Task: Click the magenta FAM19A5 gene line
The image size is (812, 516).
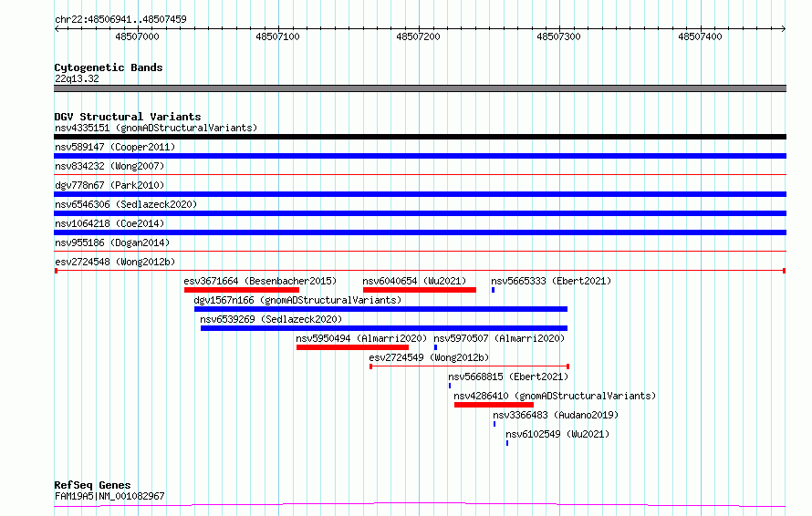Action: pyautogui.click(x=420, y=504)
